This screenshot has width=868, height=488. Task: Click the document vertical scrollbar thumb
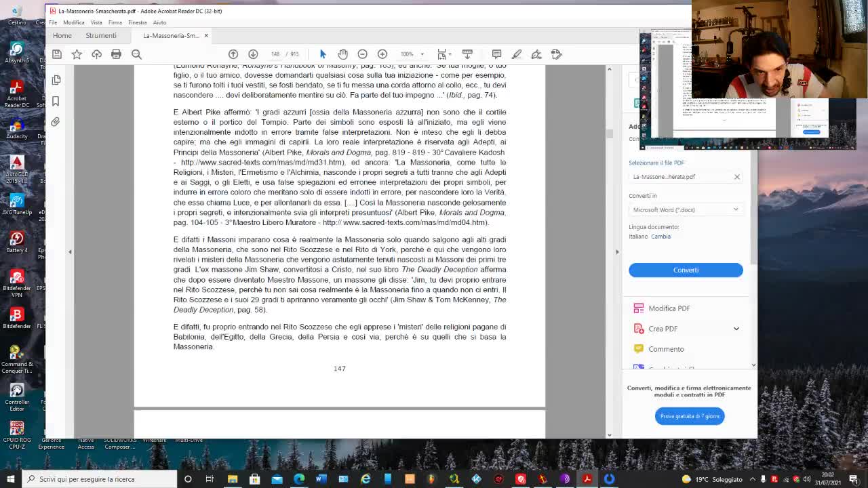click(610, 134)
